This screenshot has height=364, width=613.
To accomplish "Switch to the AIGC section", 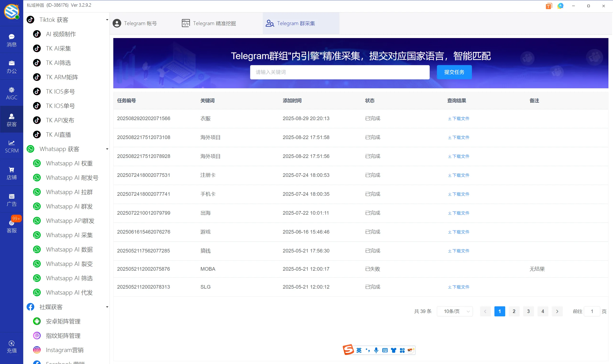I will [11, 93].
